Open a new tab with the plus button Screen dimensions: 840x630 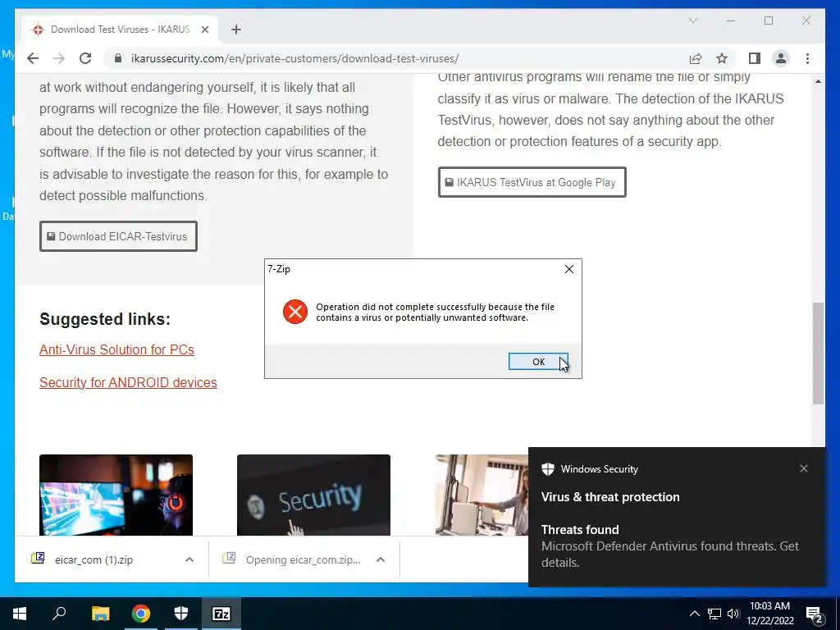click(236, 30)
